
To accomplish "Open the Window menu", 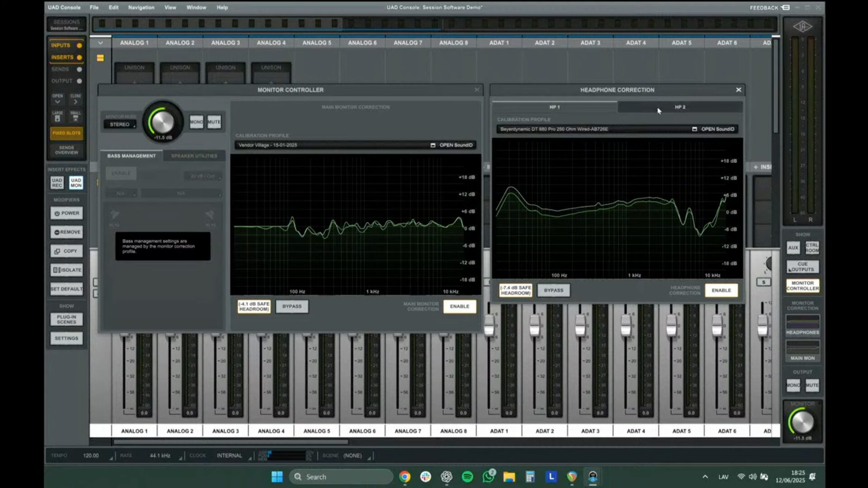I will [x=196, y=8].
